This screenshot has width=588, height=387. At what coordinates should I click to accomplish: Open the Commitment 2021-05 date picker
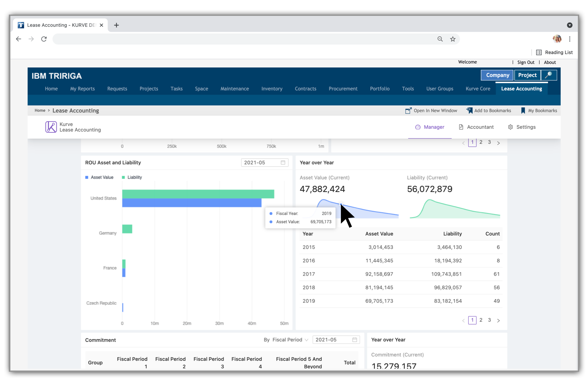336,340
